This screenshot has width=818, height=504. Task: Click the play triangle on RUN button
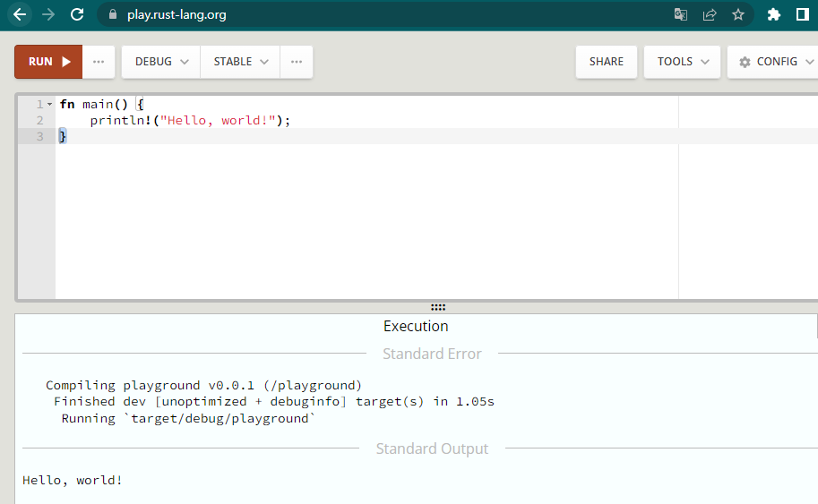(x=66, y=62)
